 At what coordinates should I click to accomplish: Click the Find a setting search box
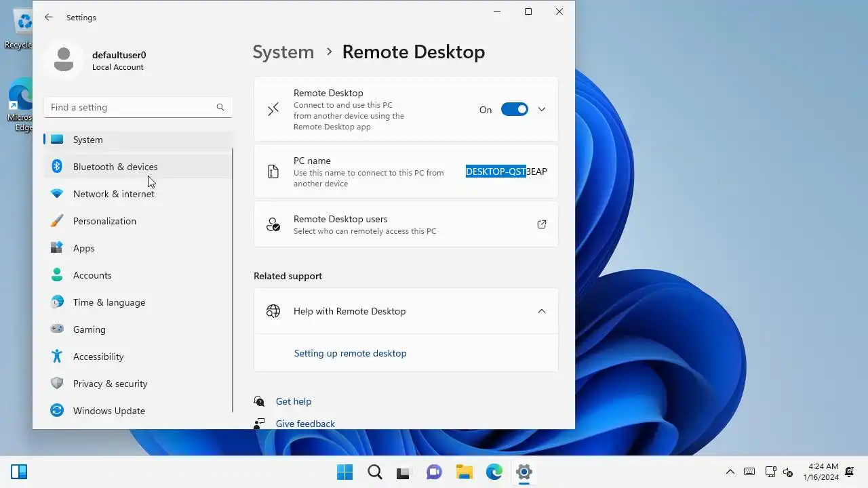coord(138,107)
